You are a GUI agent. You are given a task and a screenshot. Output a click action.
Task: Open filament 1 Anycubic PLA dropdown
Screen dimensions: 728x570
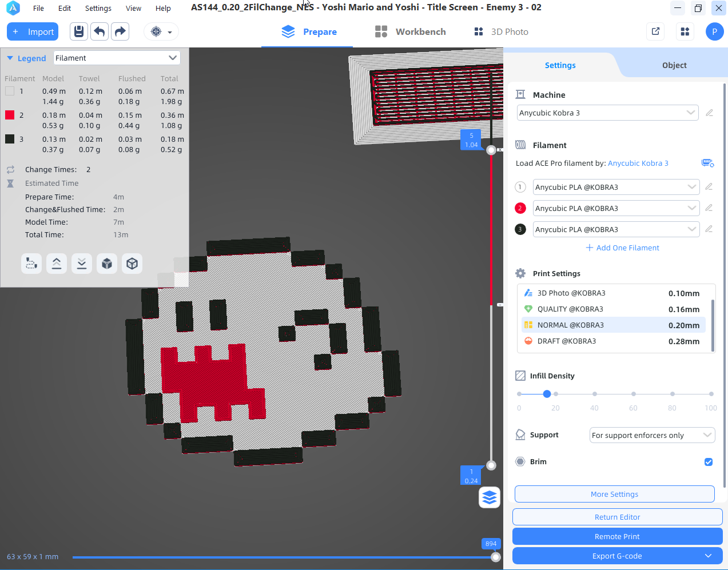[616, 187]
